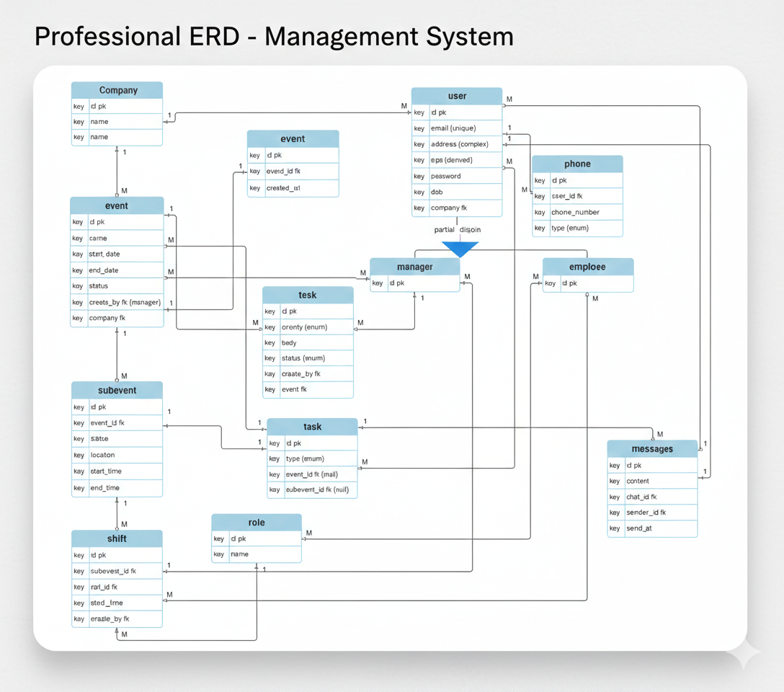Click the sparkle icon in bottom-right corner
Screen dimensions: 784x692
[743, 655]
